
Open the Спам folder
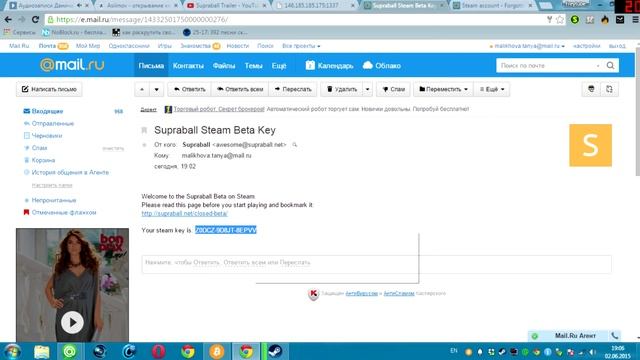(39, 148)
